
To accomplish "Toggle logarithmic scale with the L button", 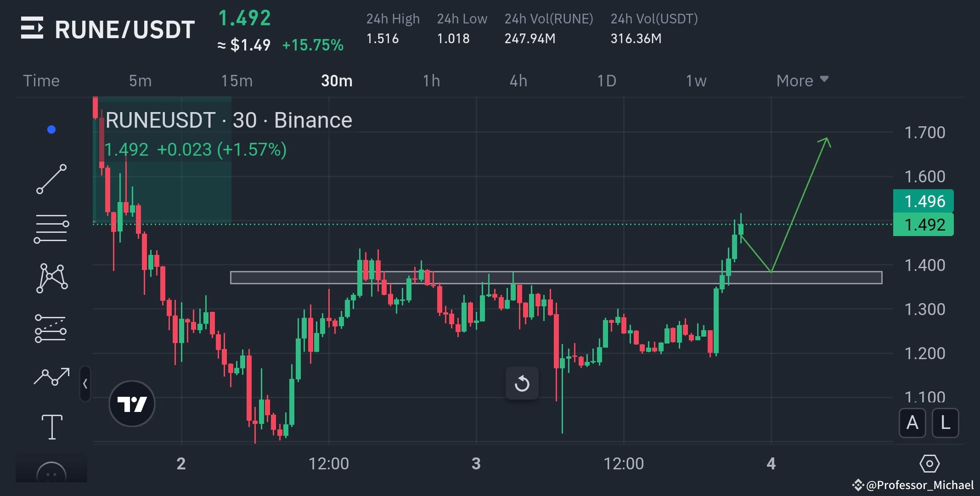I will point(946,423).
